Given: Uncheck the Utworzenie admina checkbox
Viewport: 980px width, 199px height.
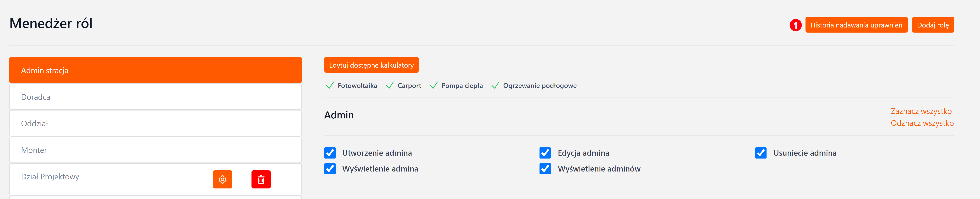Looking at the screenshot, I should click(x=330, y=153).
